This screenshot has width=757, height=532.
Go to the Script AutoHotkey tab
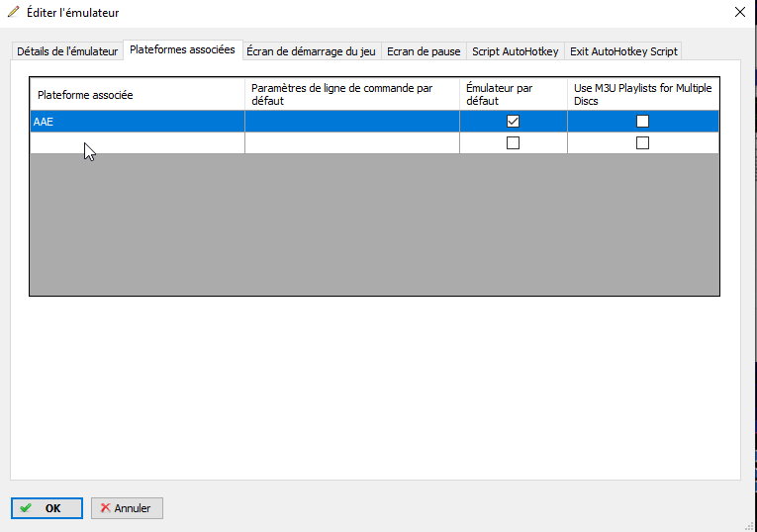tap(515, 51)
